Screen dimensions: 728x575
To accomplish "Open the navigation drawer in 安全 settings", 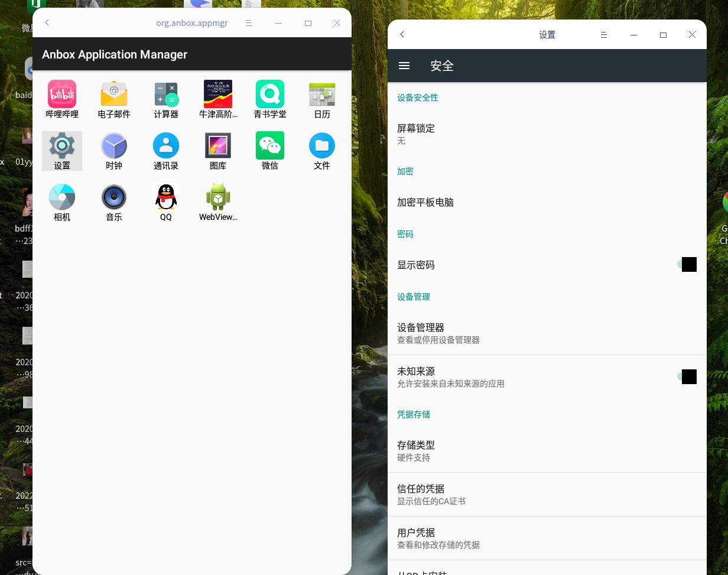I will coord(404,66).
